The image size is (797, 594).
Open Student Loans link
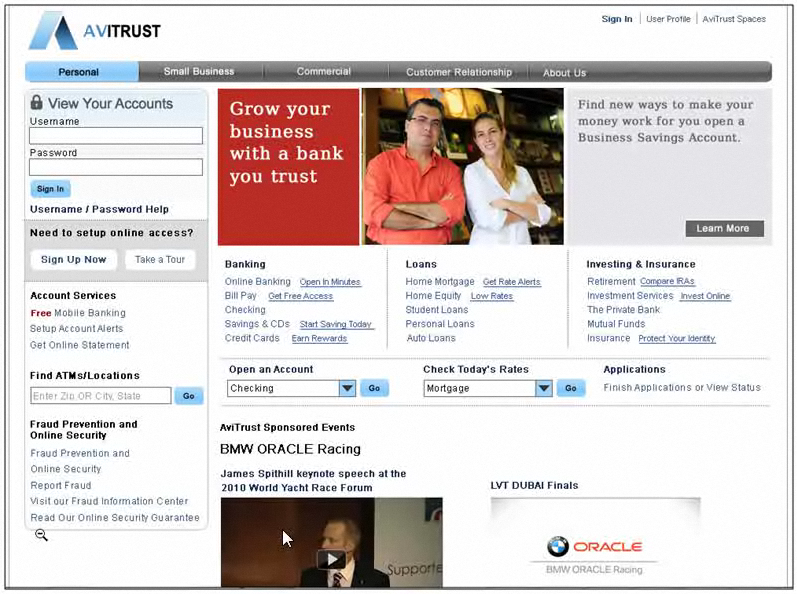437,309
